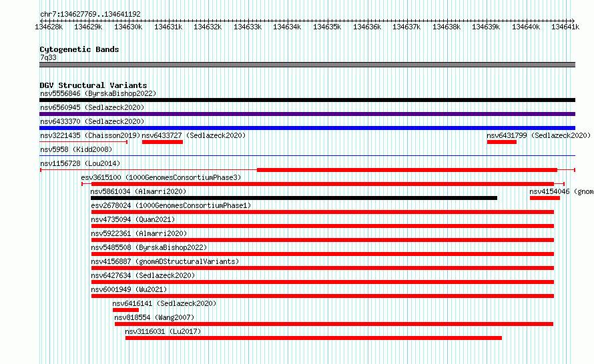Open the nsv3116031 (Lu2017) label
This screenshot has height=364, width=594.
tap(163, 331)
